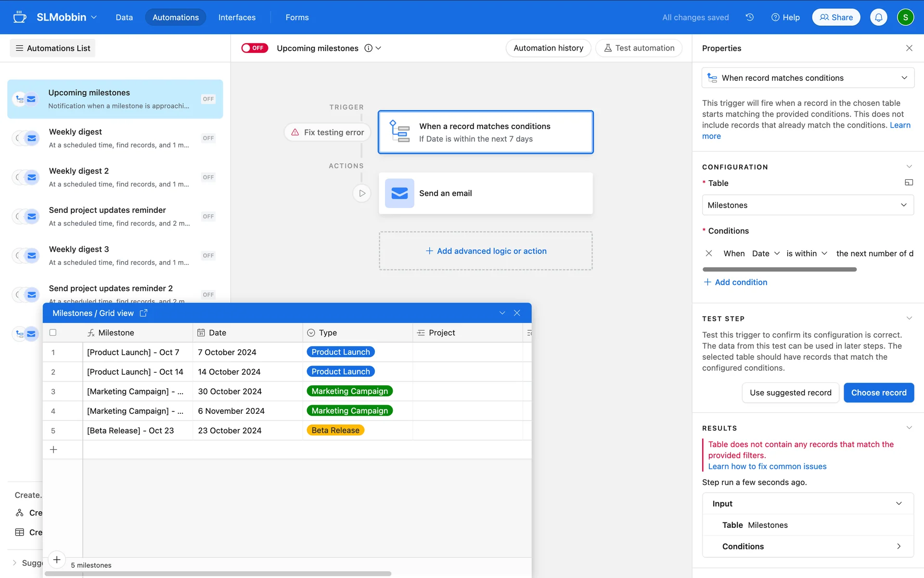Check the select-all checkbox in Milestones grid
The width and height of the screenshot is (924, 578).
click(x=53, y=332)
